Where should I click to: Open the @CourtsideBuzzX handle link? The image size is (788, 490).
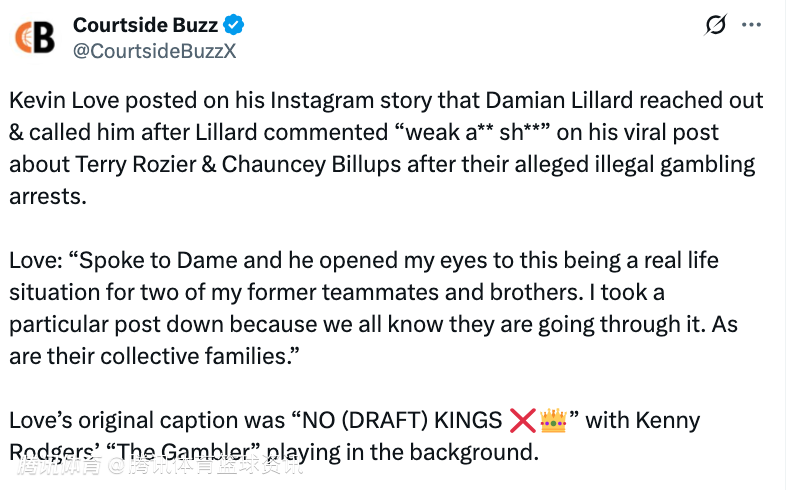coord(155,51)
